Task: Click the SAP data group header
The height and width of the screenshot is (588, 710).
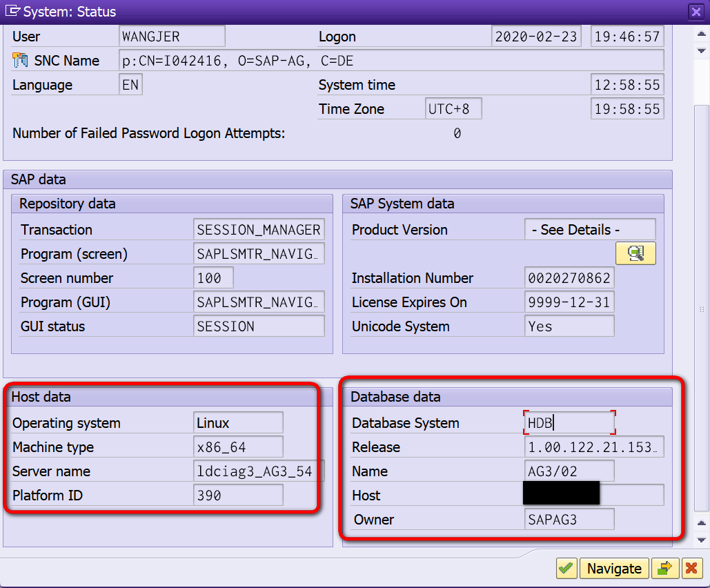Action: coord(337,179)
